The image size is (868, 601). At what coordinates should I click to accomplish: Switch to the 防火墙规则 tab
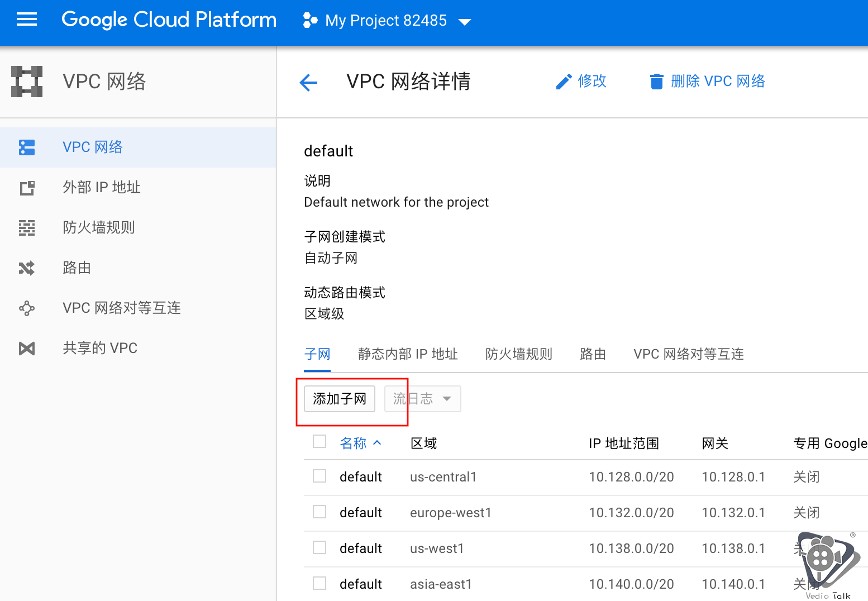[519, 354]
